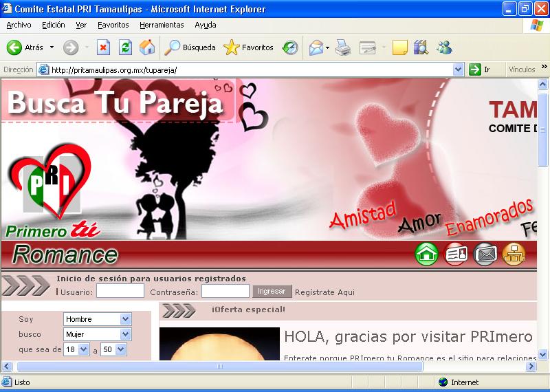Image resolution: width=550 pixels, height=392 pixels.
Task: Open the orange sitemap icon
Action: coord(514,254)
